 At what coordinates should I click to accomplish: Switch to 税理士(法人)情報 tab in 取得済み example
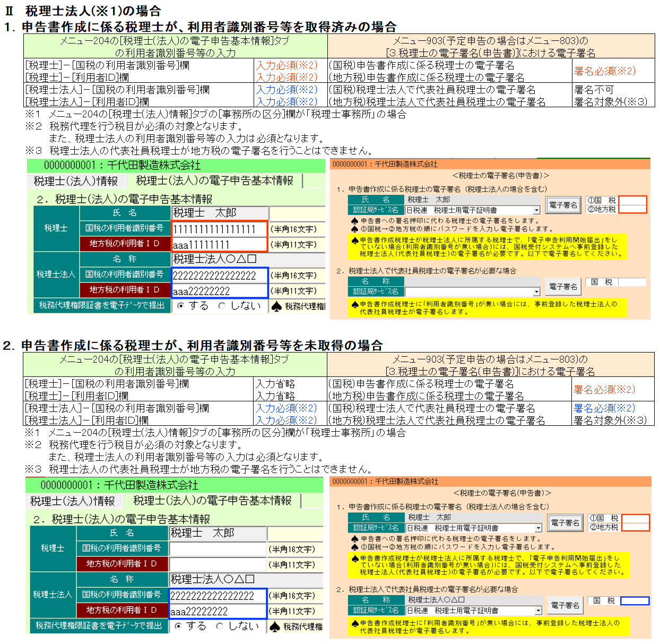coord(76,181)
